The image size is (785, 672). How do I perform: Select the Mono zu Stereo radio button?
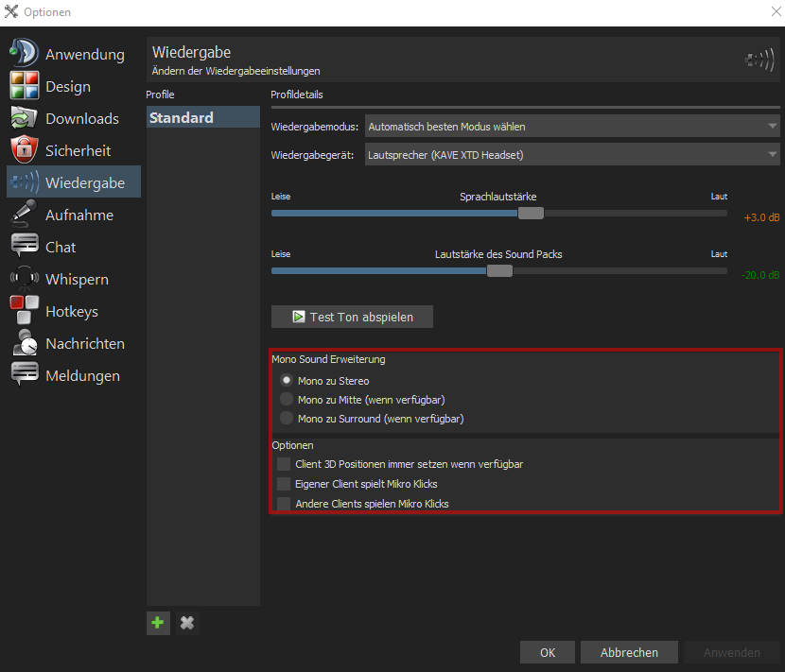(287, 380)
